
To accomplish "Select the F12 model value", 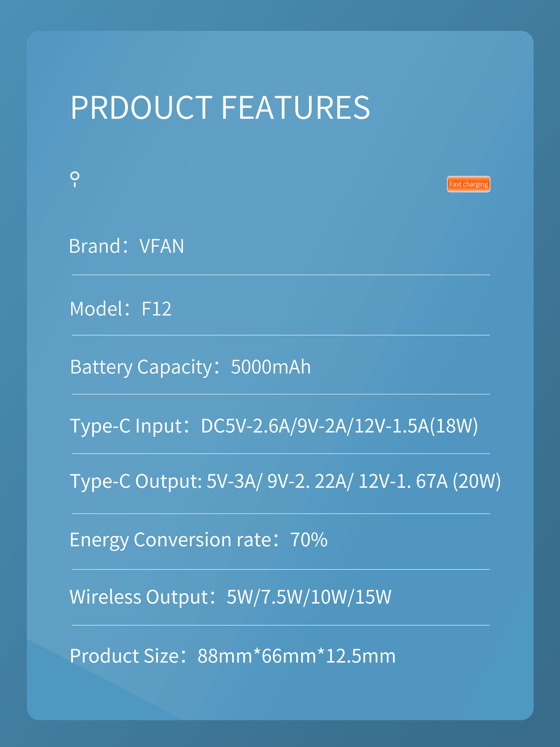I will point(156,309).
